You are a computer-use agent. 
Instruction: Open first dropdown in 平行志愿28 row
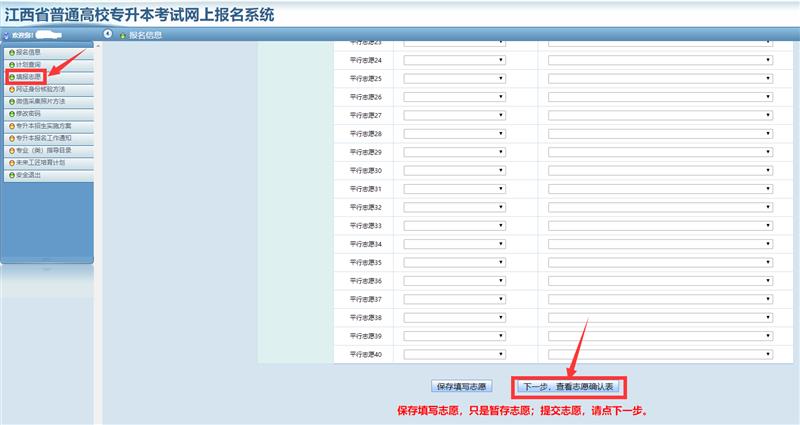pyautogui.click(x=455, y=134)
